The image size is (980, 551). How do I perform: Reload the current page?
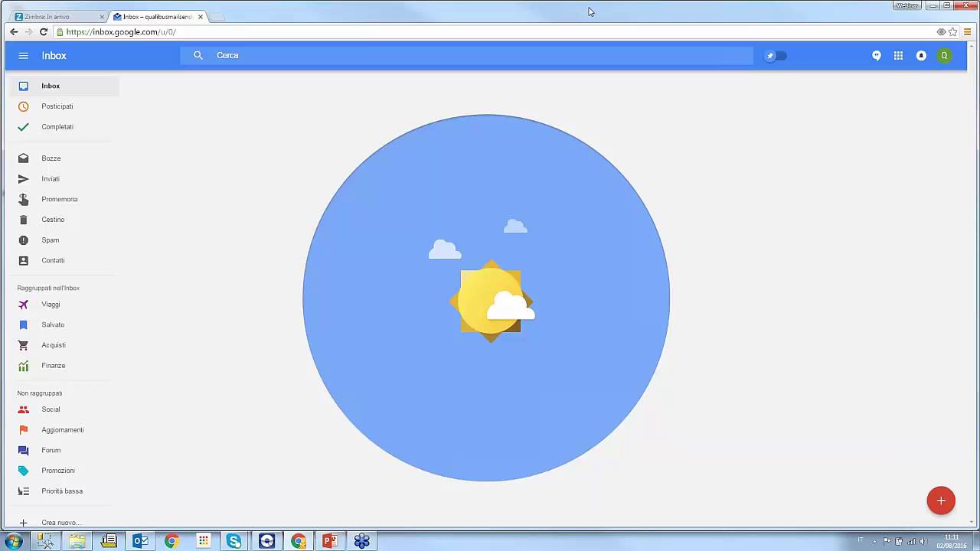44,32
